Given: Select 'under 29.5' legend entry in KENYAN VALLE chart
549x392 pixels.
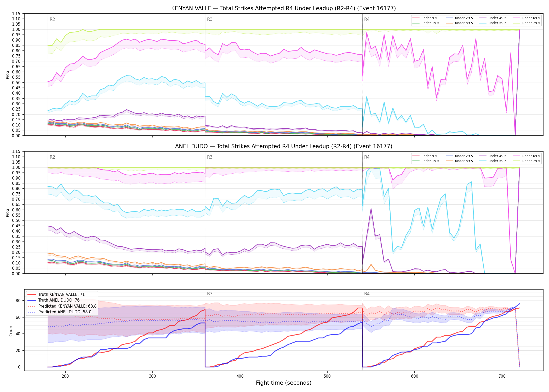Looking at the screenshot, I should [459, 18].
